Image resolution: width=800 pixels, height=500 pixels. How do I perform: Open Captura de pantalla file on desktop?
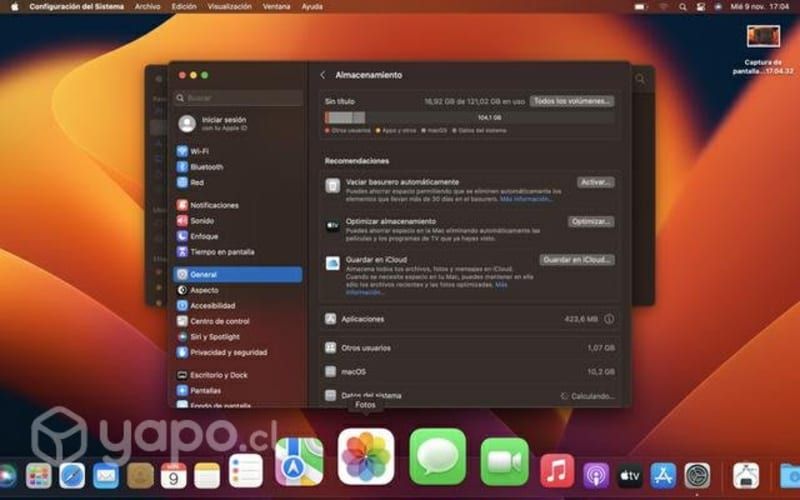pyautogui.click(x=763, y=50)
